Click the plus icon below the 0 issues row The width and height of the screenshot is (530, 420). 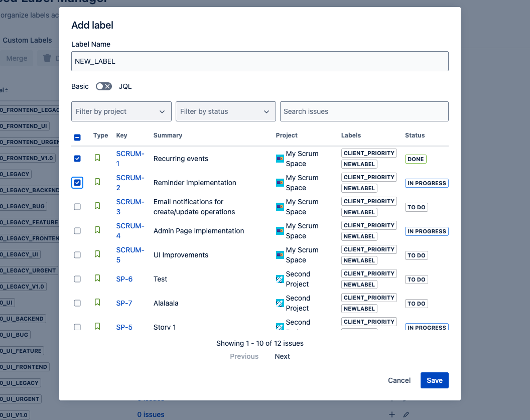(x=392, y=414)
